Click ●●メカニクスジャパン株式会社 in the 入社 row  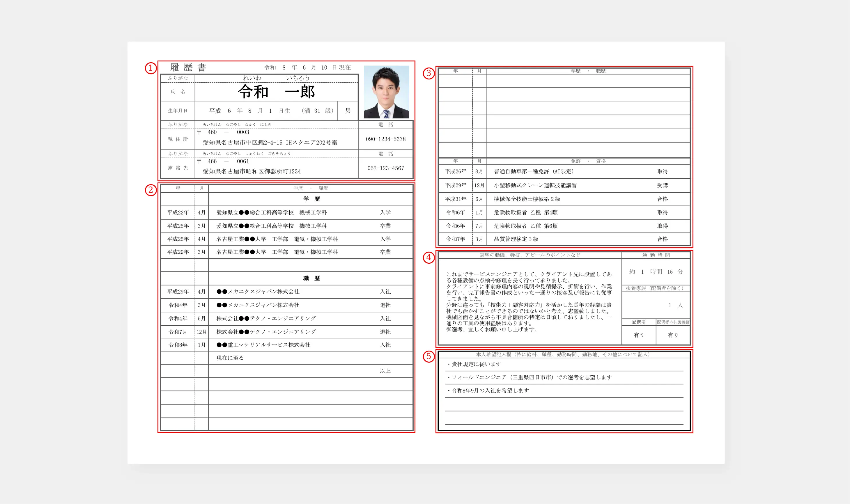point(258,292)
